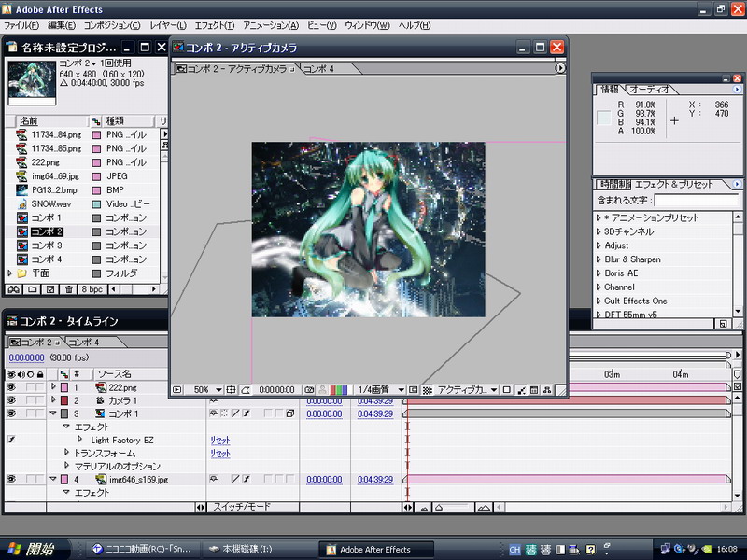747x560 pixels.
Task: Expand the 平面 folder in Project panel
Action: point(9,273)
